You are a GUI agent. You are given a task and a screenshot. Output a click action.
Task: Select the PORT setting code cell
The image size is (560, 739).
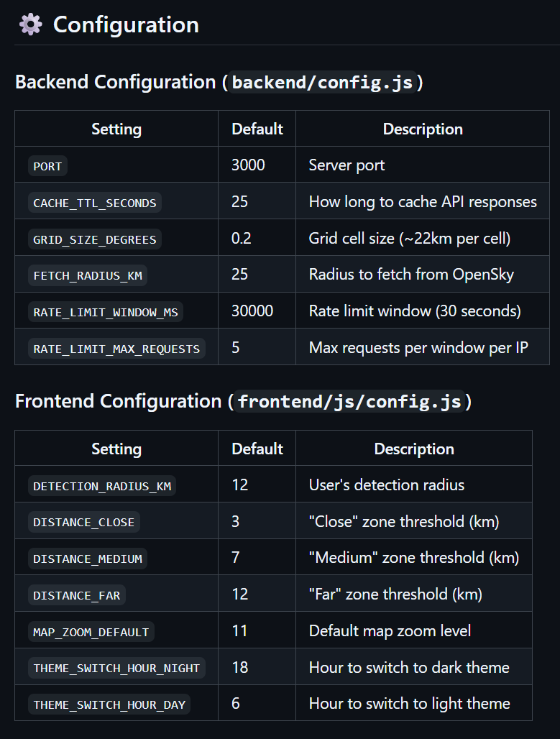tap(47, 166)
